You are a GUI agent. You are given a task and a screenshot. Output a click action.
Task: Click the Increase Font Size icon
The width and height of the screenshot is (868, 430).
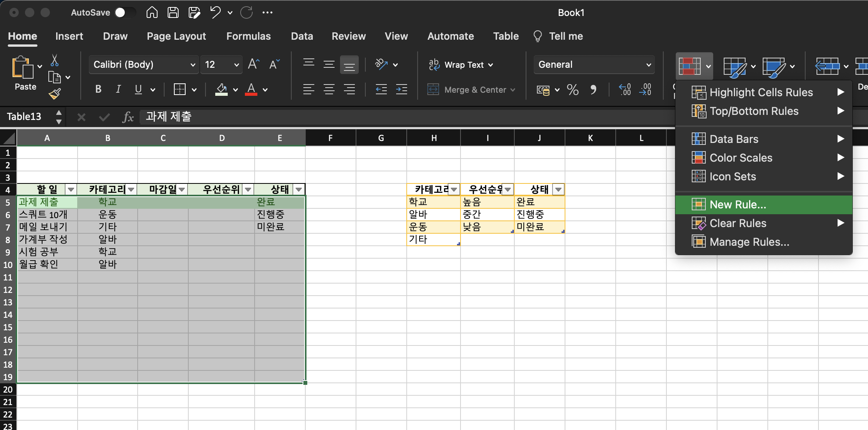[253, 64]
